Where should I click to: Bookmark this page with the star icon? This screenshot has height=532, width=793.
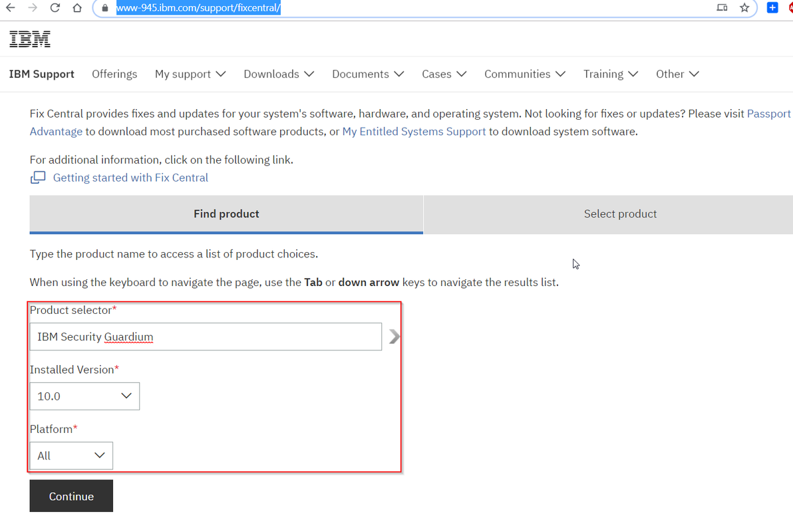pyautogui.click(x=744, y=7)
